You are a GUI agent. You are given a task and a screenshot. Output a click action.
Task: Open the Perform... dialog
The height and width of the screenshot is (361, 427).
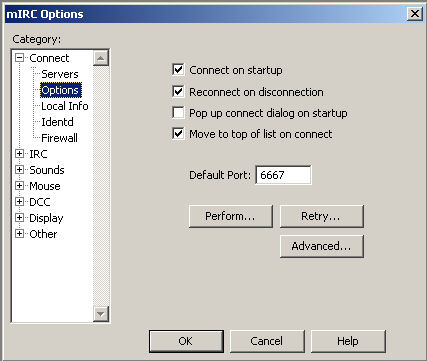[231, 216]
